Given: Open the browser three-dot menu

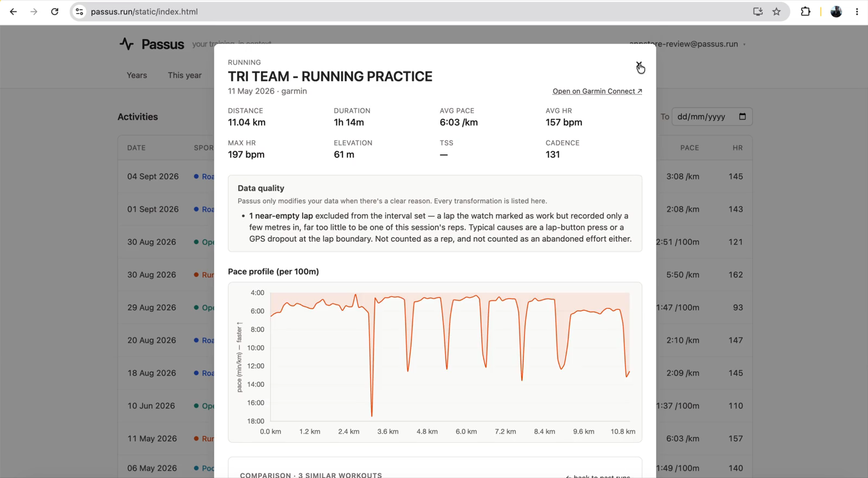Looking at the screenshot, I should tap(857, 11).
